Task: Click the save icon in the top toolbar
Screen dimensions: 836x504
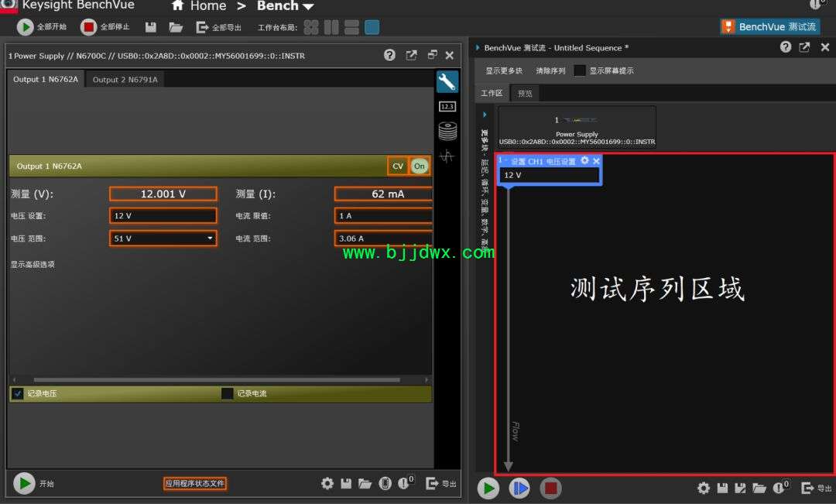Action: [x=151, y=26]
